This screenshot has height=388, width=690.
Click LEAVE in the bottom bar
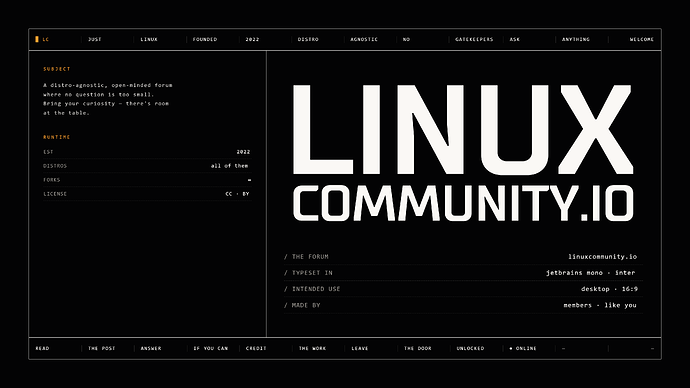click(x=360, y=348)
